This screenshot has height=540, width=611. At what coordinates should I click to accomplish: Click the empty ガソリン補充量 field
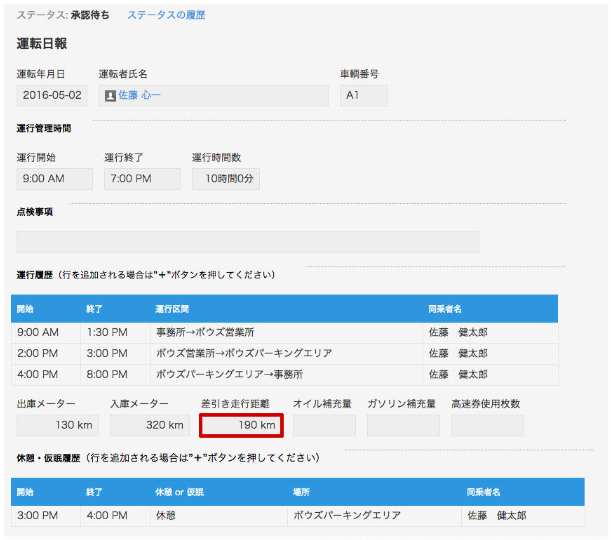(x=403, y=426)
